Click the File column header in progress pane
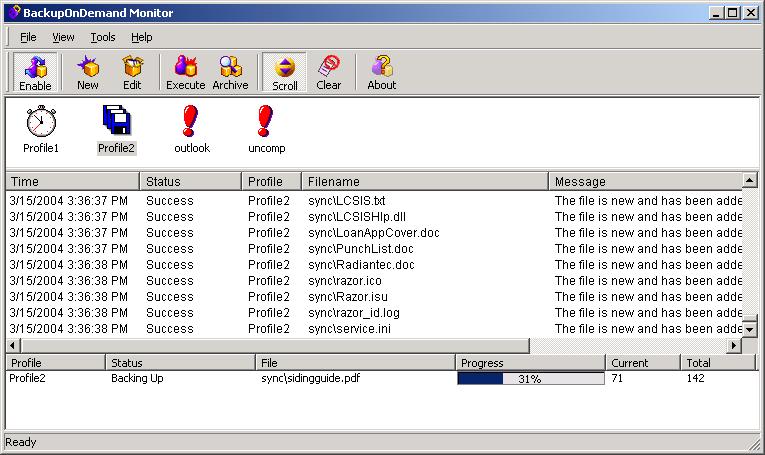The height and width of the screenshot is (455, 765). coord(355,363)
